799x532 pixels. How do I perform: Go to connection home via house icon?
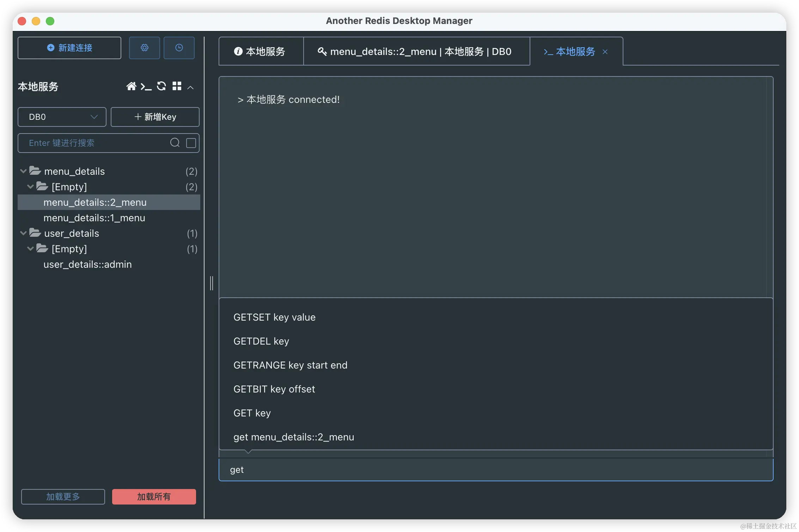[x=131, y=86]
